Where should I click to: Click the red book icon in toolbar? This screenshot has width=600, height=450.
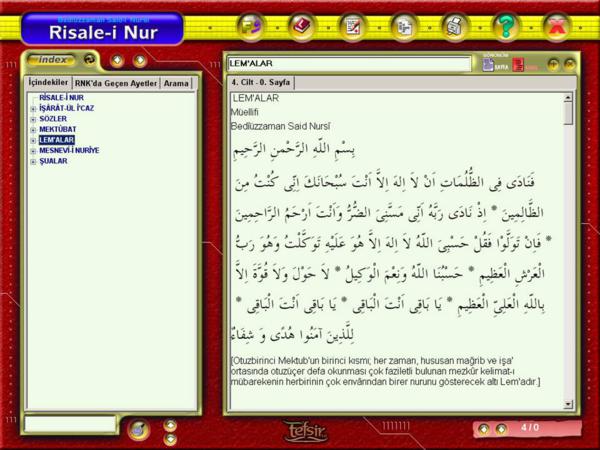(300, 27)
